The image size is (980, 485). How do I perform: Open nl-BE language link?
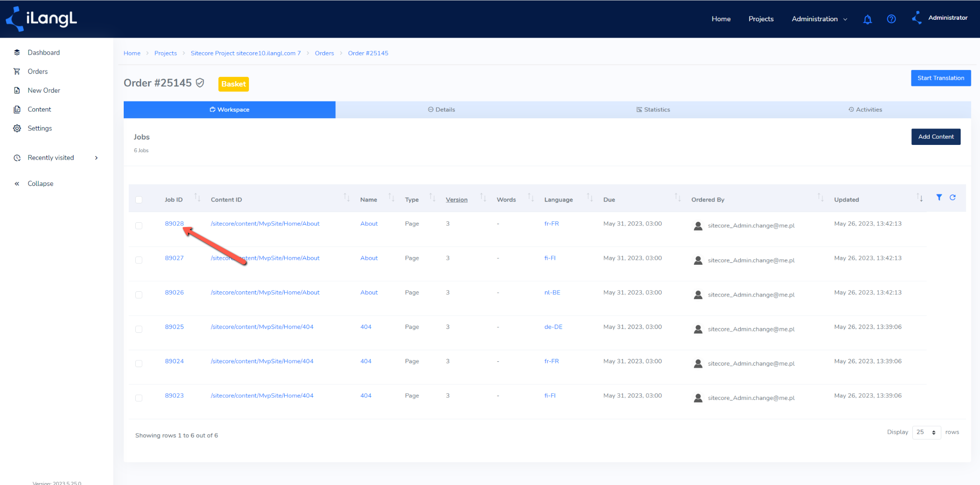(x=552, y=293)
